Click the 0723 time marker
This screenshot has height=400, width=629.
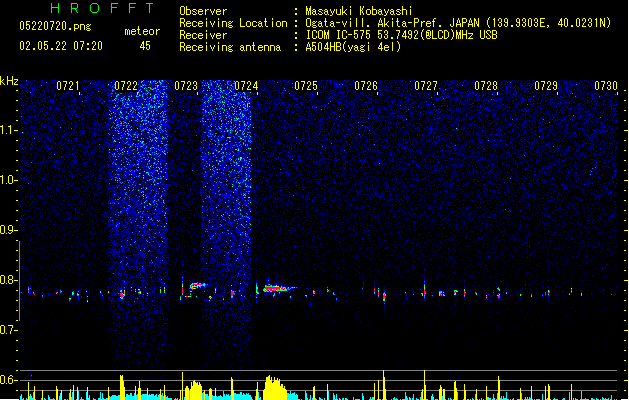point(186,86)
